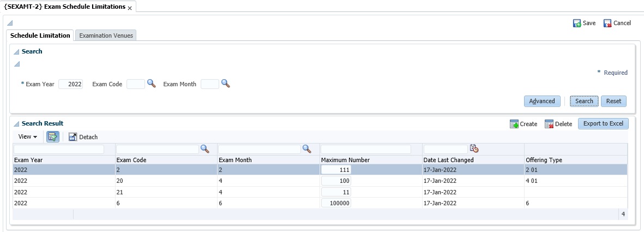Image resolution: width=644 pixels, height=232 pixels.
Task: Open Exam Month lookup magnifier in Search
Action: pos(226,84)
